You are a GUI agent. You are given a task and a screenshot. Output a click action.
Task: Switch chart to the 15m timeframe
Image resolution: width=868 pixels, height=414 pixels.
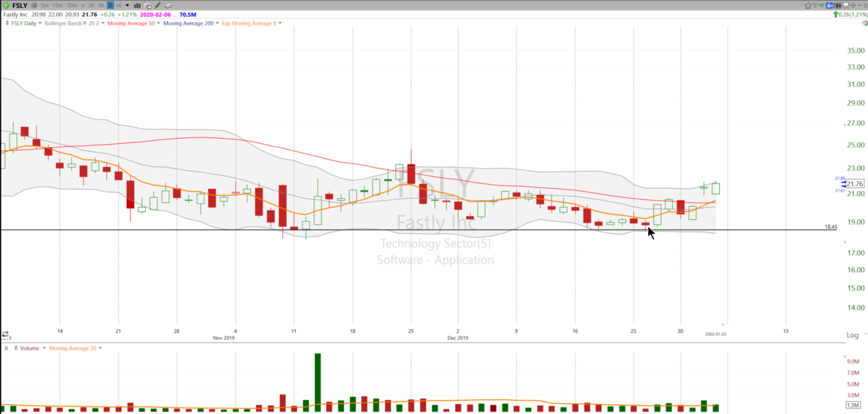tap(58, 5)
